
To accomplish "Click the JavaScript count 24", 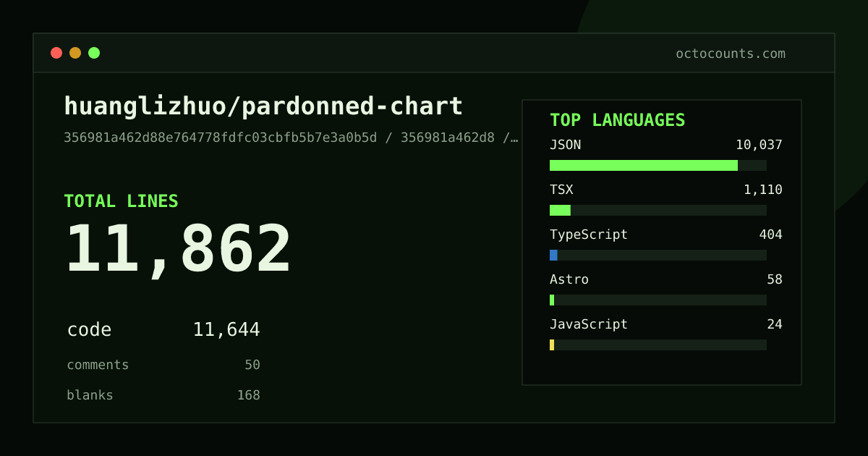I will tap(775, 324).
